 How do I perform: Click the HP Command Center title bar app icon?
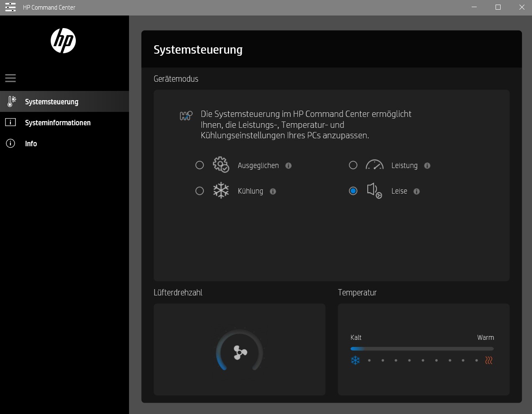pyautogui.click(x=10, y=7)
